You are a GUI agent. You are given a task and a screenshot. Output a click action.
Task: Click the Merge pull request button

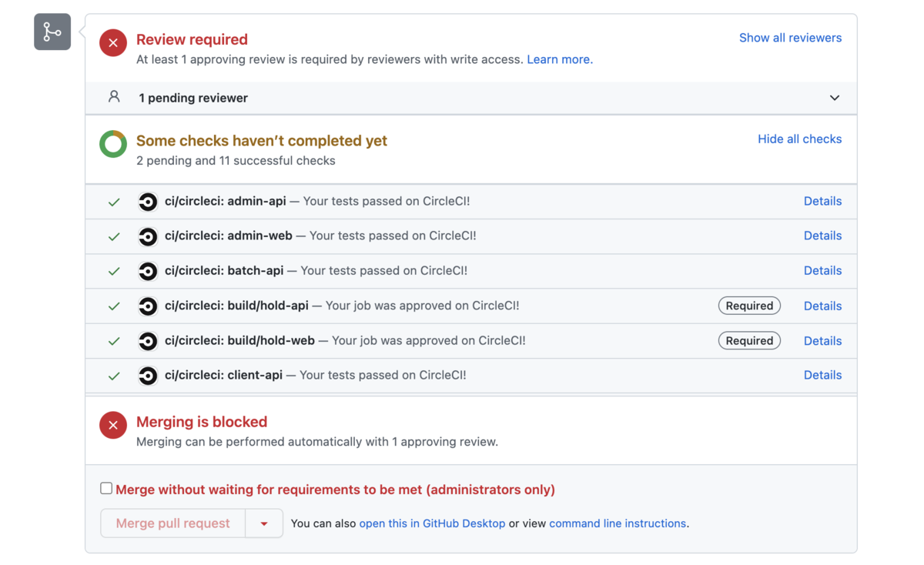[x=173, y=523]
